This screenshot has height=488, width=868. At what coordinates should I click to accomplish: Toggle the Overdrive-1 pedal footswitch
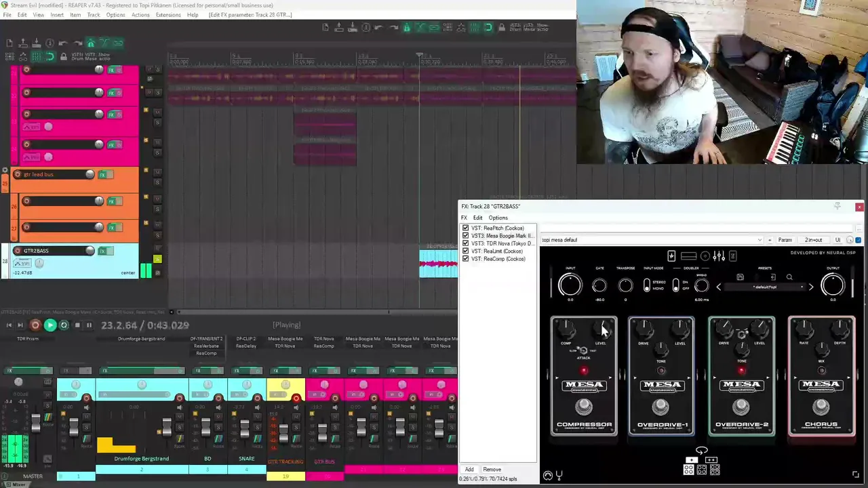point(661,407)
